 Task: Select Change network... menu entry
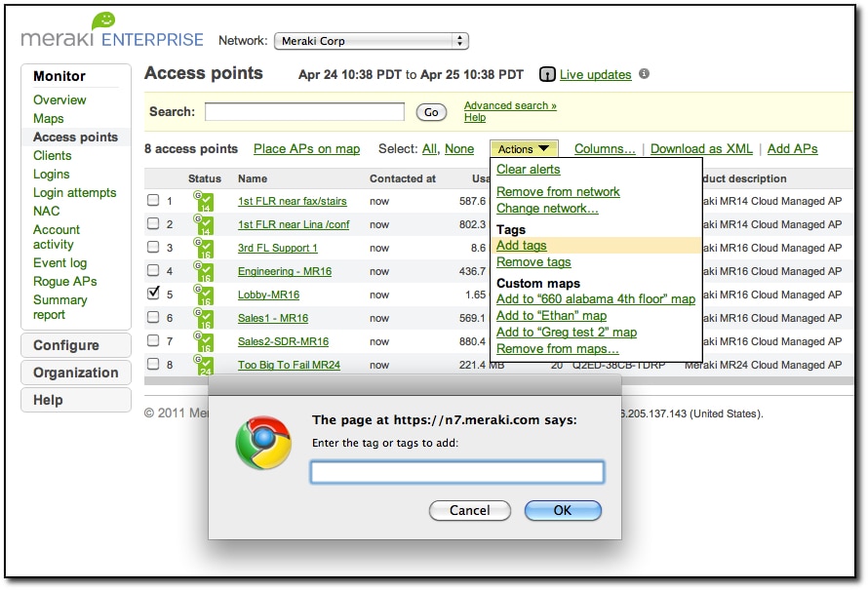point(547,208)
